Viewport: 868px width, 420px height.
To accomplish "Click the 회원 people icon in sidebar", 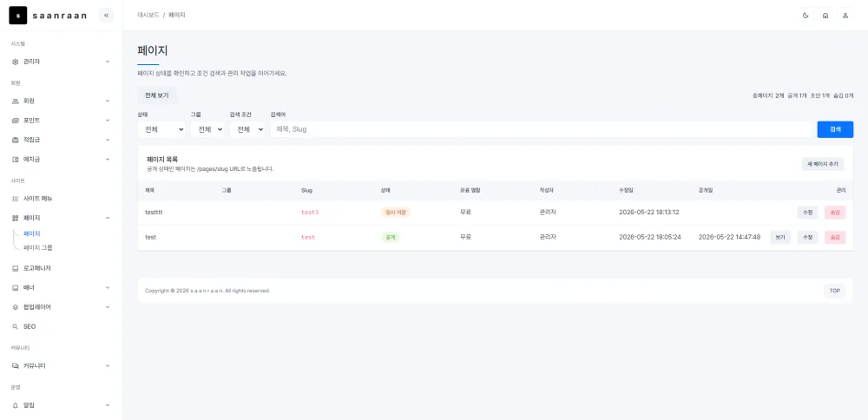I will pyautogui.click(x=16, y=102).
